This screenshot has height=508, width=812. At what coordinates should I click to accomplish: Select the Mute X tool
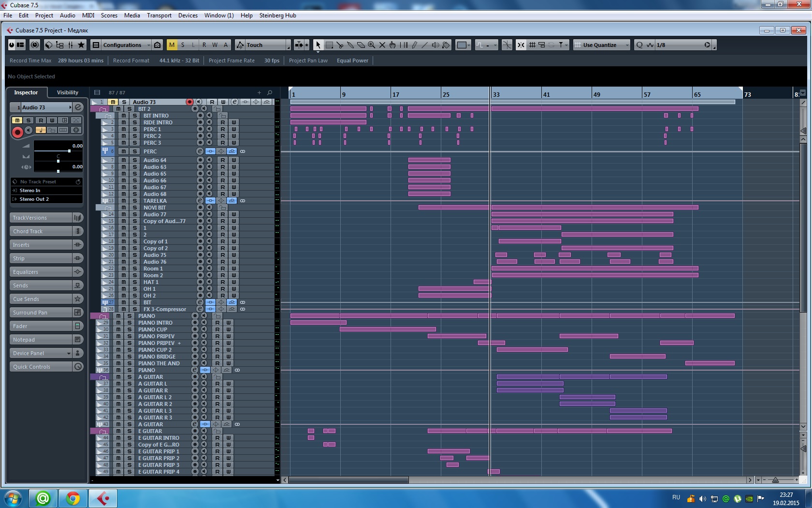pos(382,45)
